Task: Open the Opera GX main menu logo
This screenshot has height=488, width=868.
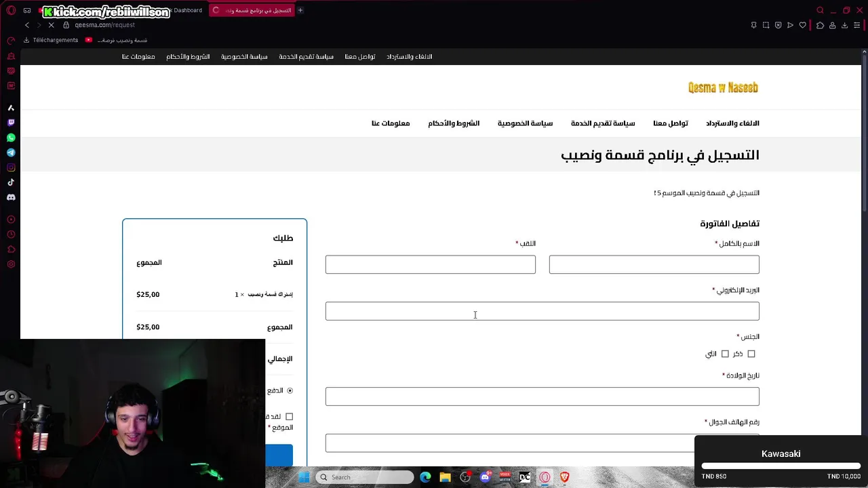Action: [x=11, y=10]
